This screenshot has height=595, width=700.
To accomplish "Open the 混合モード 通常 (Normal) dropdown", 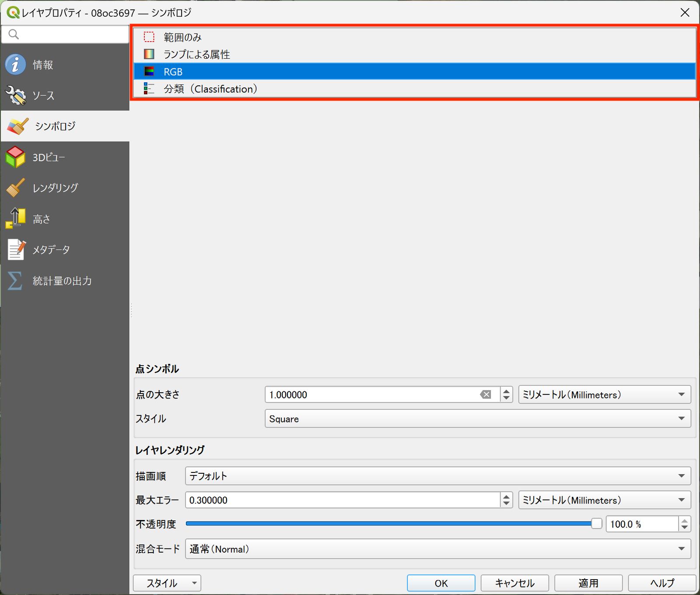I will click(x=438, y=549).
